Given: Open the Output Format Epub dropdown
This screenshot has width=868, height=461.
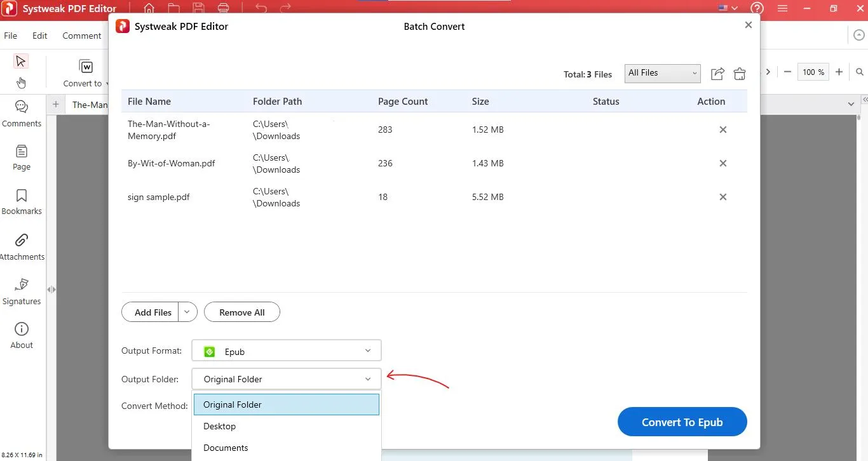Looking at the screenshot, I should [286, 351].
